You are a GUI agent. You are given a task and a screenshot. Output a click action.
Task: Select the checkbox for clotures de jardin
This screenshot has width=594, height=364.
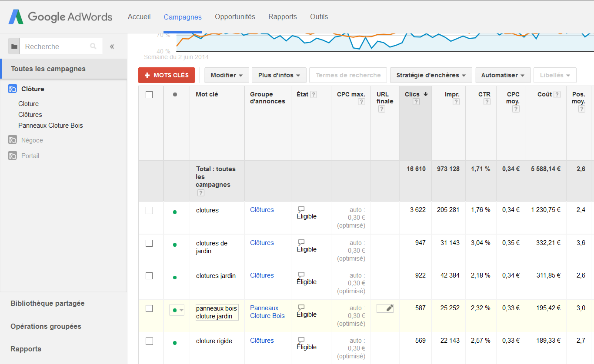tap(149, 243)
